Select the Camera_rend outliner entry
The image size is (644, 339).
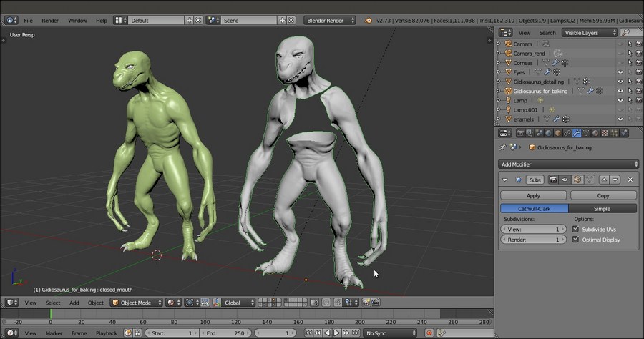(529, 54)
